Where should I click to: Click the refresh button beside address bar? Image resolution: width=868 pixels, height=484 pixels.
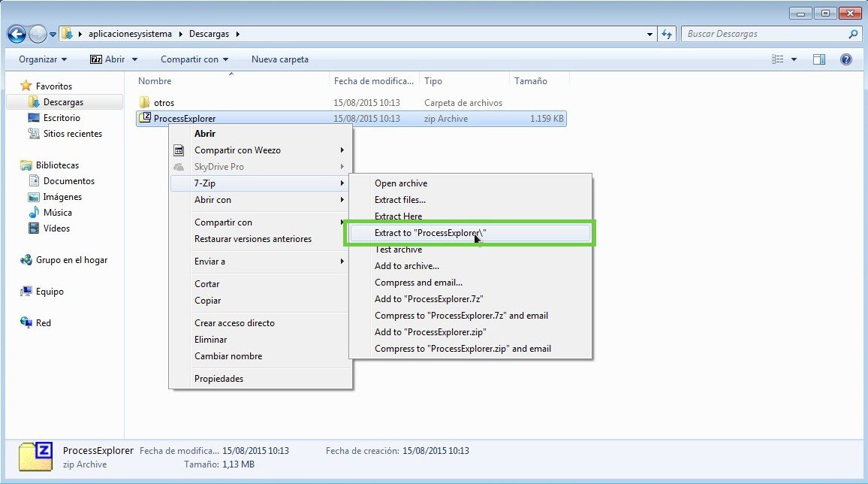(667, 35)
